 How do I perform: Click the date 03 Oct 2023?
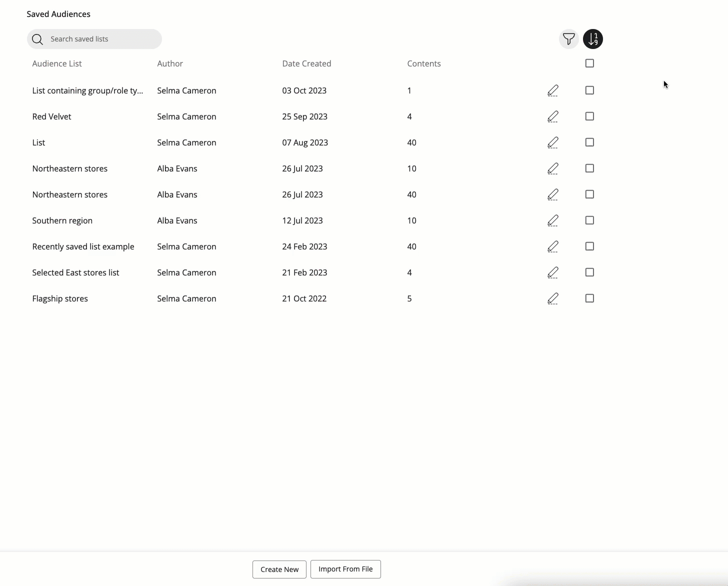[304, 90]
